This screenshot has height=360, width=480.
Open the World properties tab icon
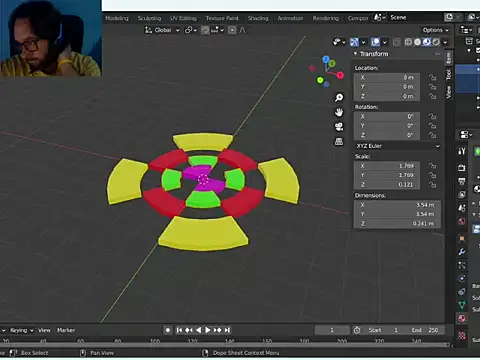[x=462, y=221]
